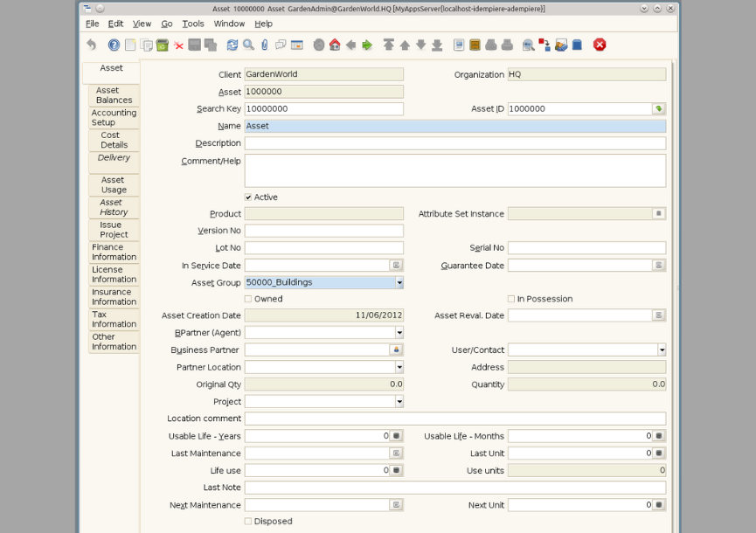Screen dimensions: 756x533
Task: Click the green arrow Detail Record icon
Action: [x=367, y=45]
